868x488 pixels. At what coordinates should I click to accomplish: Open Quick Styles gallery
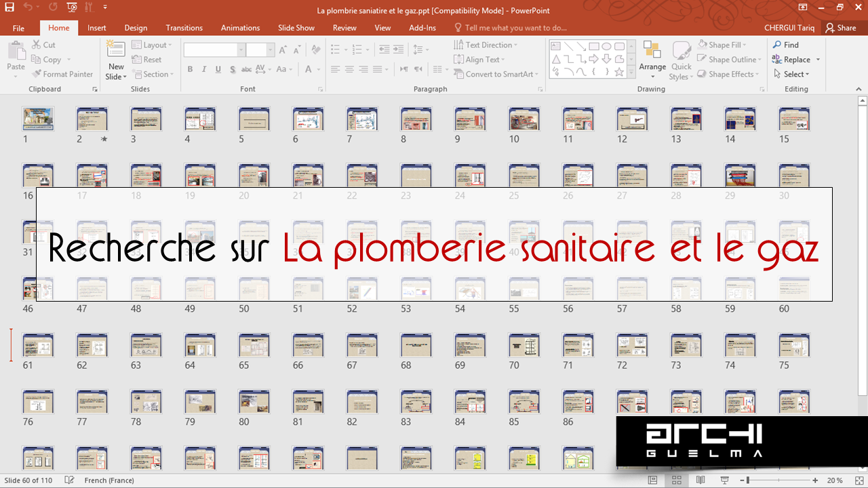tap(681, 61)
